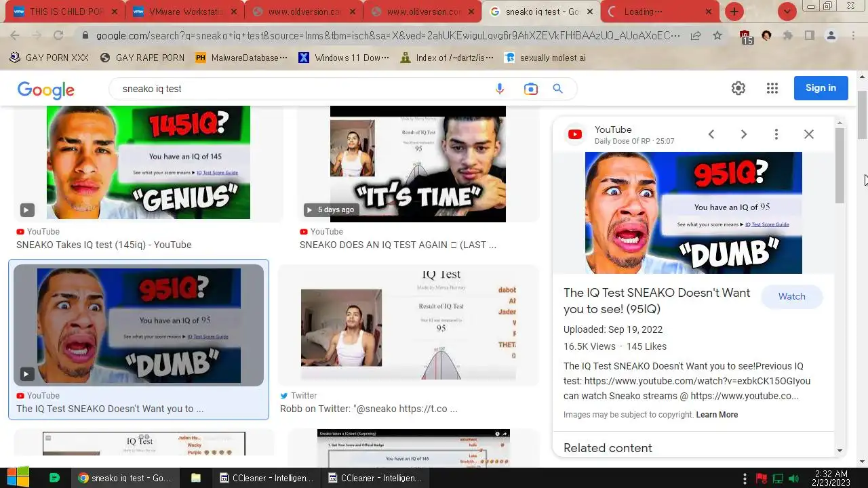The image size is (868, 488).
Task: Show previous image in preview panel
Action: (x=711, y=134)
